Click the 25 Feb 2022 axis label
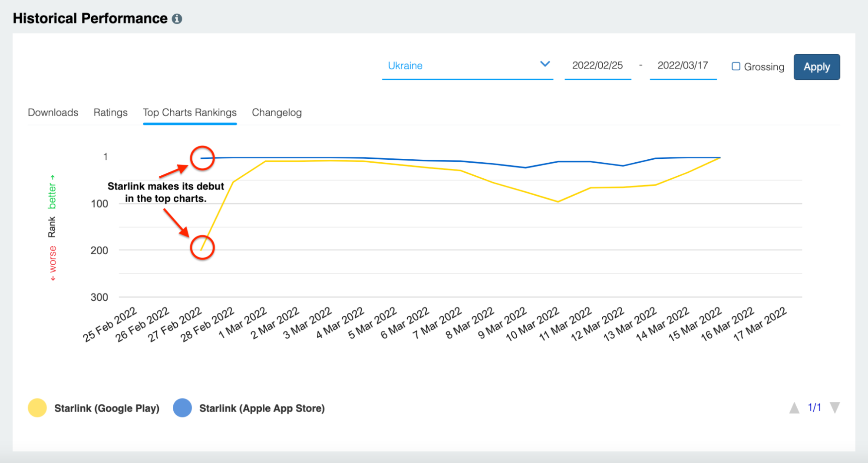This screenshot has width=868, height=463. [110, 324]
